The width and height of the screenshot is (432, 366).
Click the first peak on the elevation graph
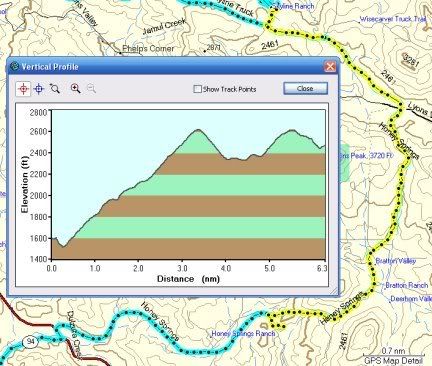(199, 130)
